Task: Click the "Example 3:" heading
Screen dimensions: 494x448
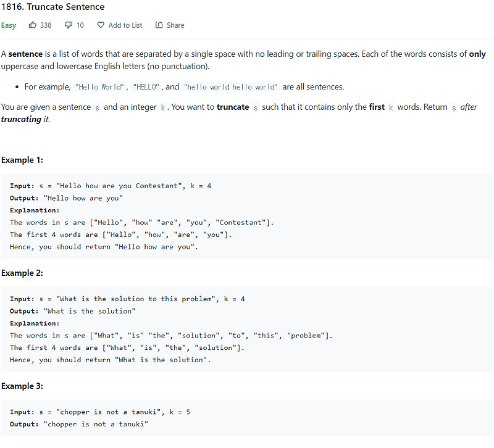Action: coord(22,386)
